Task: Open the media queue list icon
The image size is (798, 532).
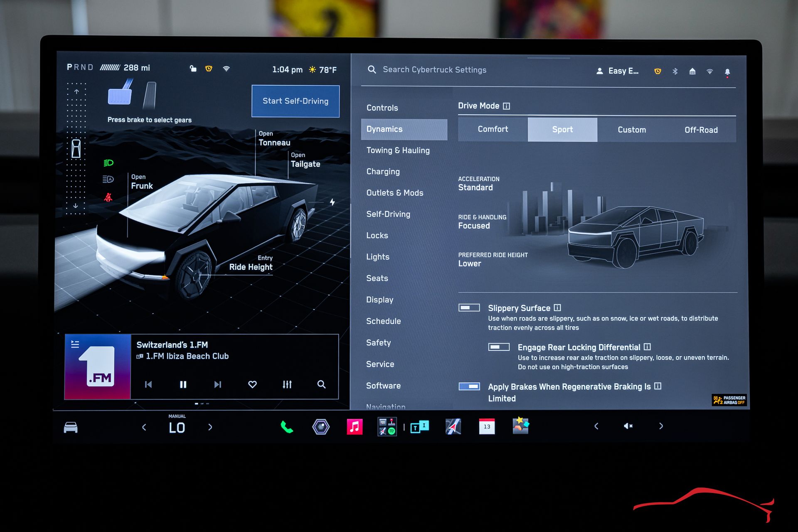Action: point(75,344)
